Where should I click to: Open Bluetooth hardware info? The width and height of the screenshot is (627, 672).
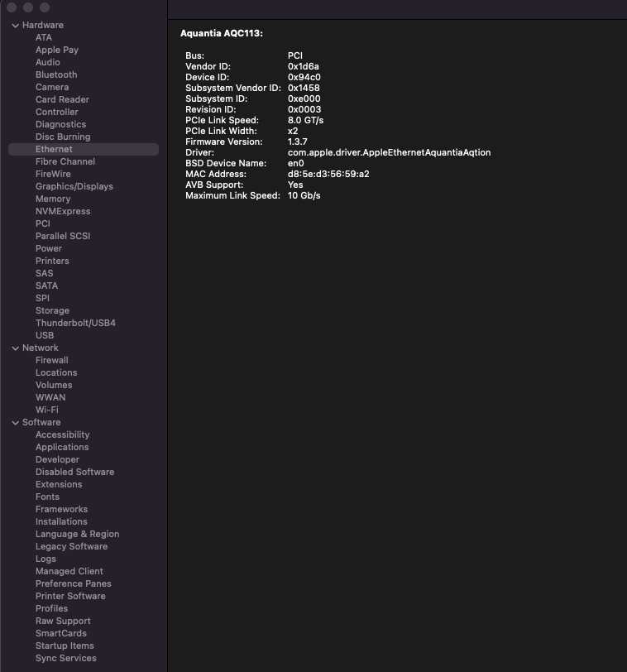coord(56,75)
